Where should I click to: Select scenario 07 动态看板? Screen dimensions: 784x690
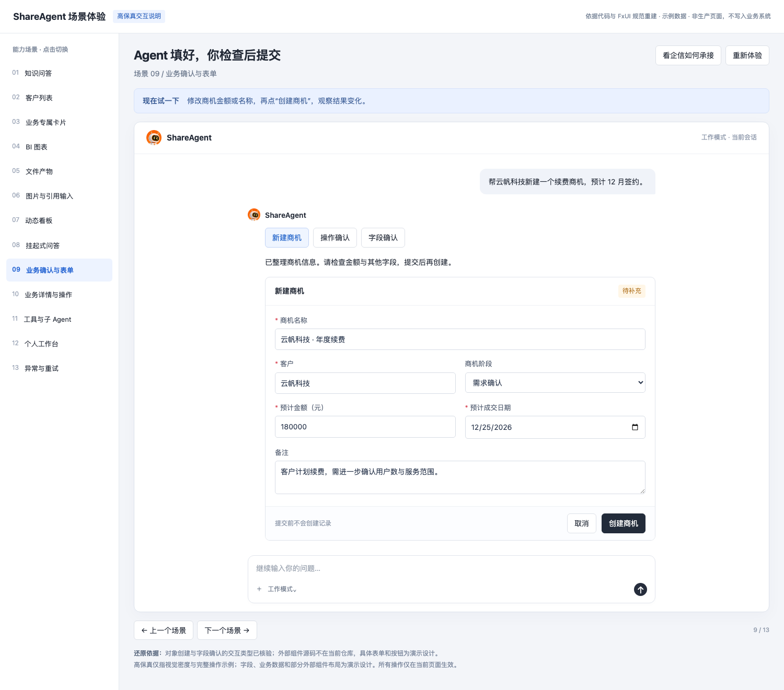(x=59, y=220)
